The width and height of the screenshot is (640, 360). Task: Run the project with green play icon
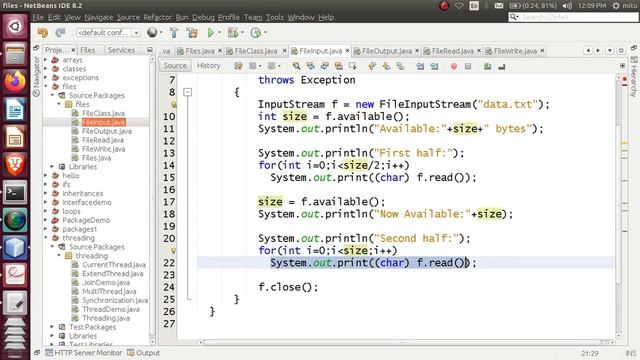coord(210,33)
